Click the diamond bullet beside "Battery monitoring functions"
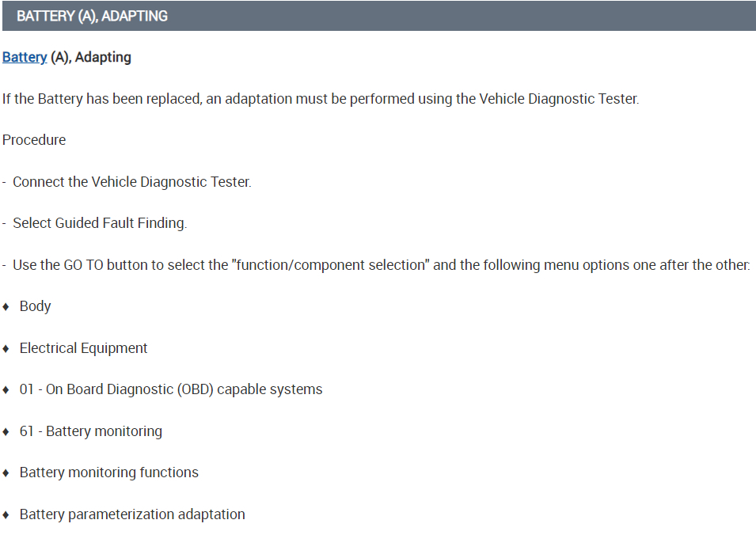The image size is (756, 535). (x=6, y=472)
